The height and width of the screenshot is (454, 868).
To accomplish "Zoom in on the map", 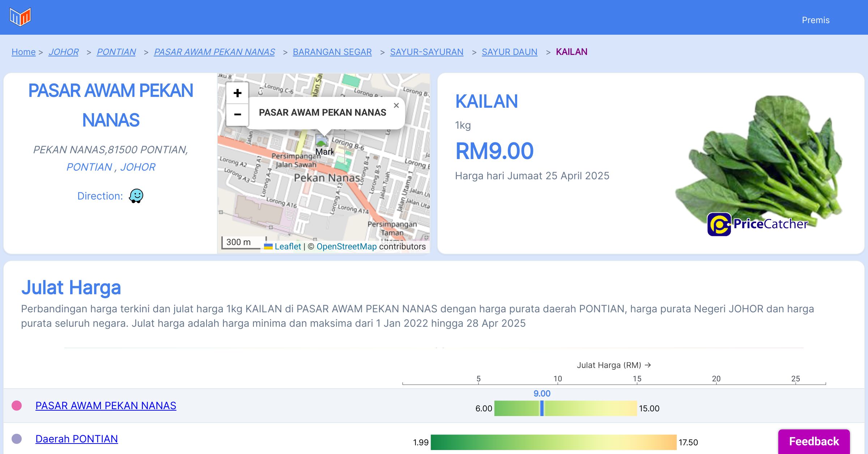I will point(237,93).
